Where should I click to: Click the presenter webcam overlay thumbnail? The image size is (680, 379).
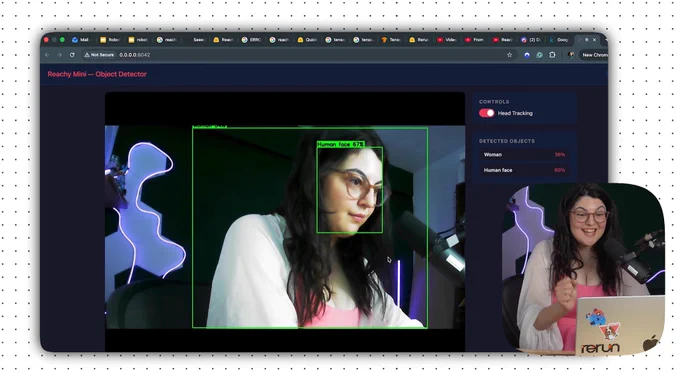583,269
